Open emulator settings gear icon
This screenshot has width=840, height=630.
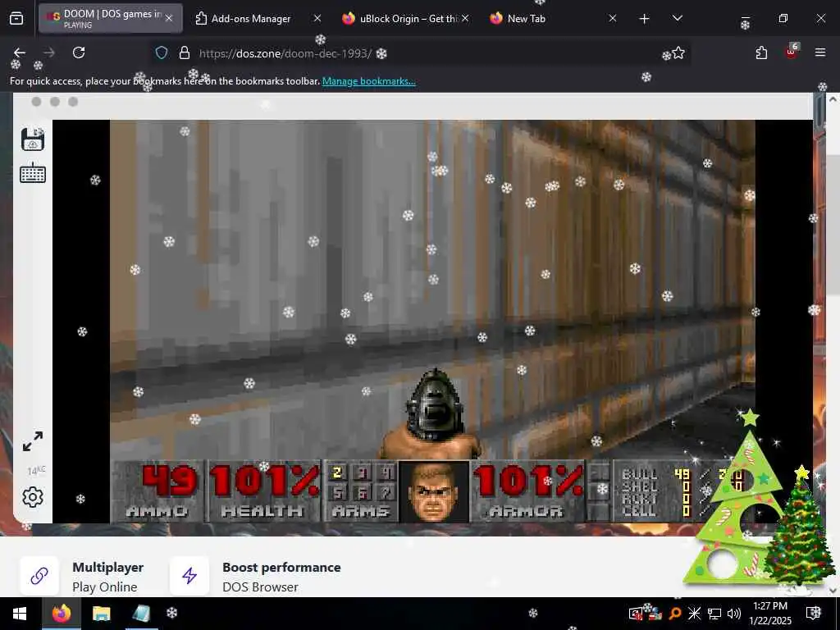pos(33,497)
